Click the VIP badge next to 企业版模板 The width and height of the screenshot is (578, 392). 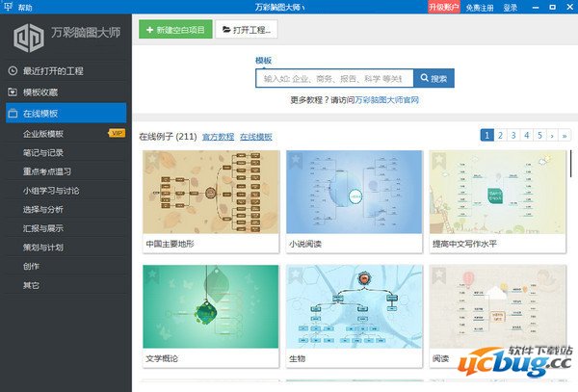pos(117,134)
